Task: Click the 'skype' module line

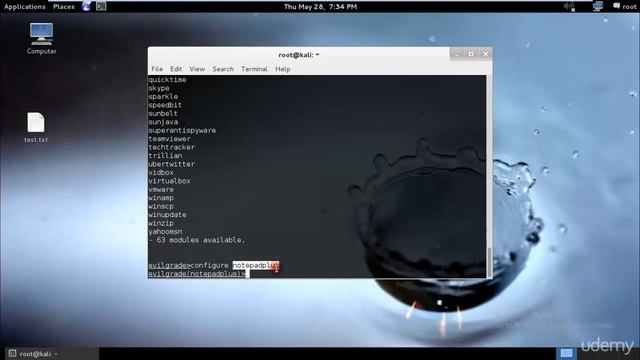Action: click(x=159, y=88)
